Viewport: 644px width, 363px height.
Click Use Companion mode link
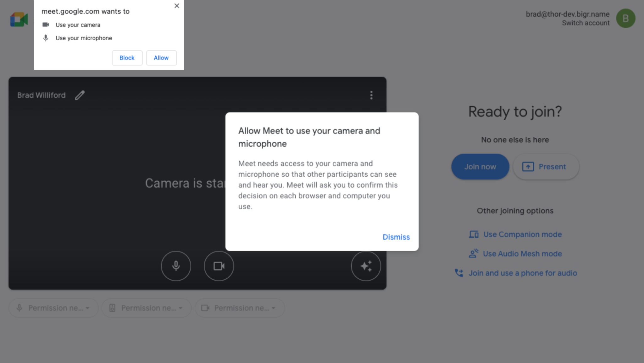522,234
